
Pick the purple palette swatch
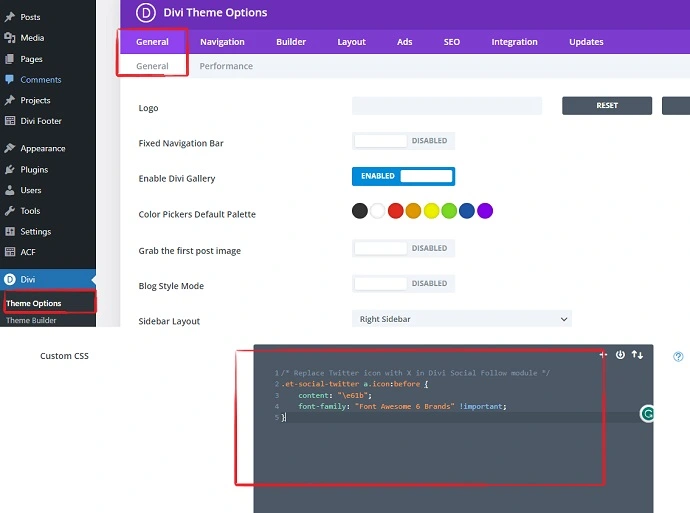485,211
